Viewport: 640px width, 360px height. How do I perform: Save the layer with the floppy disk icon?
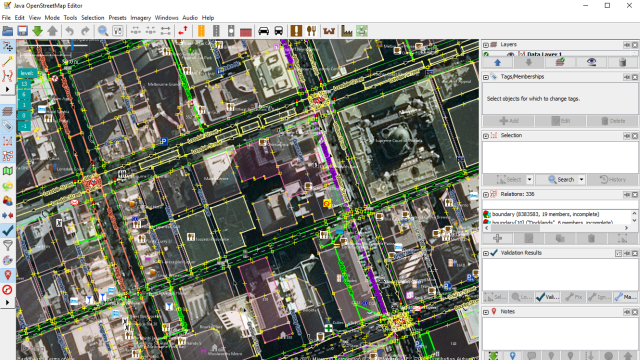coord(22,31)
